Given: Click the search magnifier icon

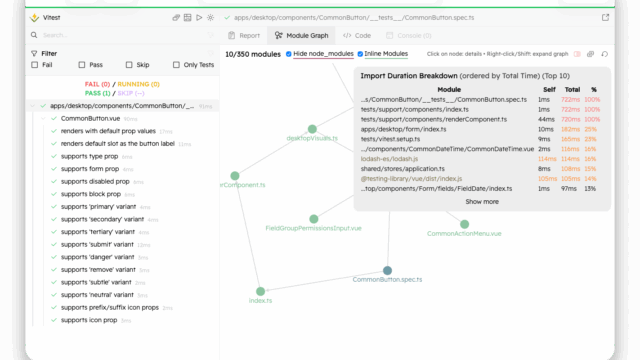Looking at the screenshot, I should 34,35.
